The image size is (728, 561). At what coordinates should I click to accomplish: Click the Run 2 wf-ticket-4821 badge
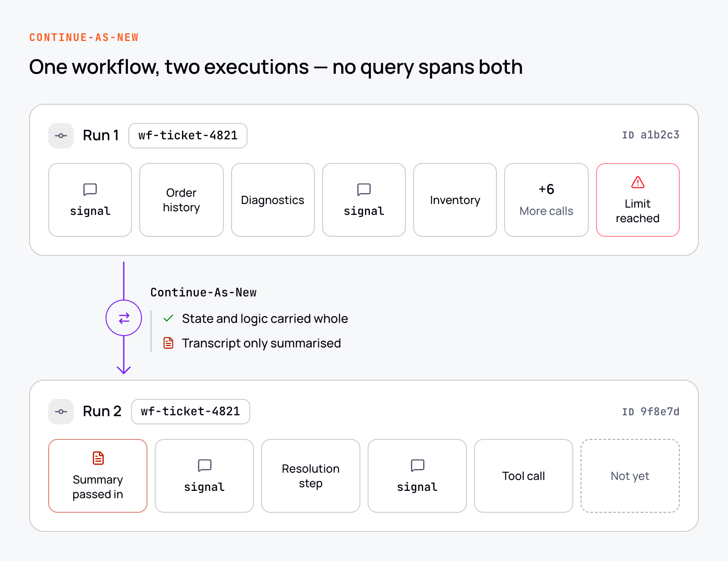click(191, 412)
